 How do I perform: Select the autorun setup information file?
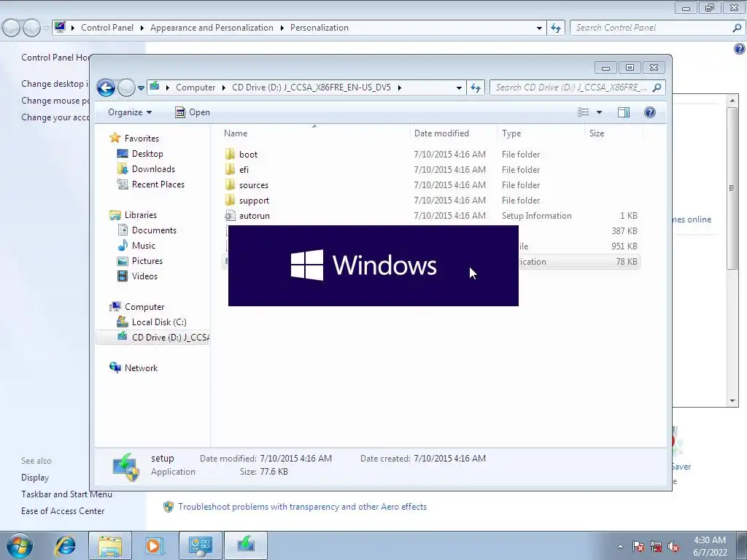coord(254,216)
